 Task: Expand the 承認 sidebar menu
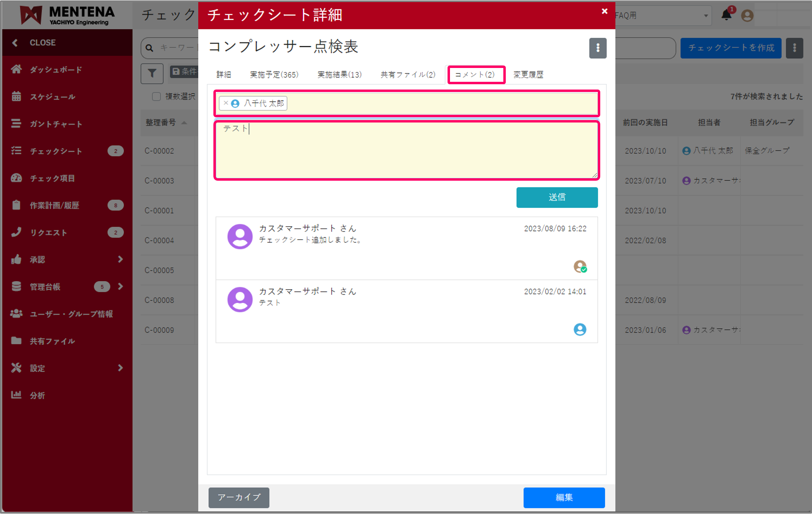[x=38, y=259]
